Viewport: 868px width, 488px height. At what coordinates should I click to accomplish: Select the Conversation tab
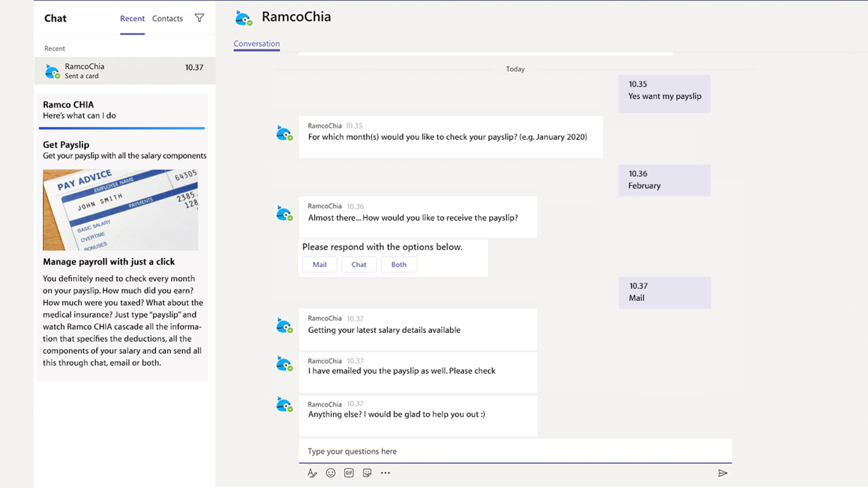(257, 44)
